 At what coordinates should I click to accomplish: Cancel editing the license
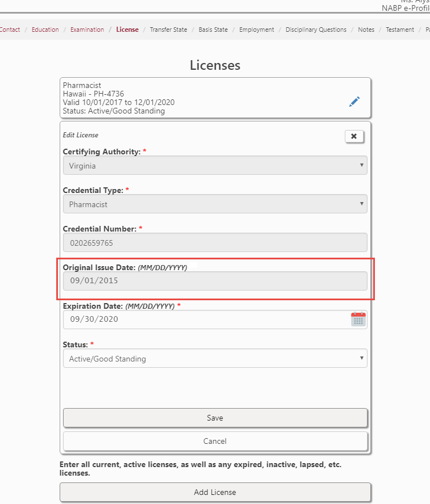coord(215,441)
